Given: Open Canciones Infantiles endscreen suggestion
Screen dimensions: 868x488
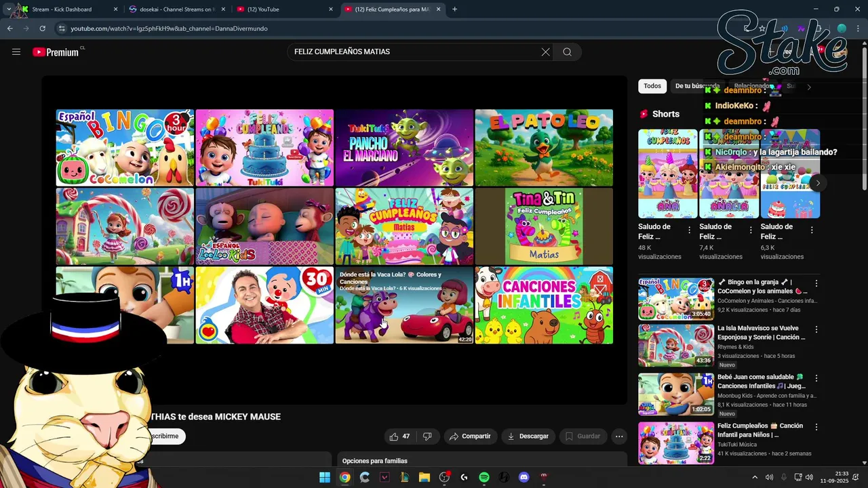Looking at the screenshot, I should tap(544, 305).
